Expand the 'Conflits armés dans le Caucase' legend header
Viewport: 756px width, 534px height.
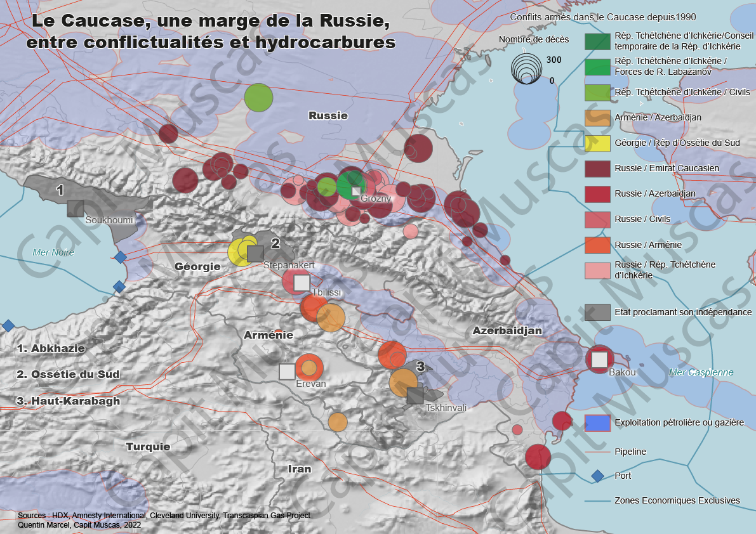point(603,18)
